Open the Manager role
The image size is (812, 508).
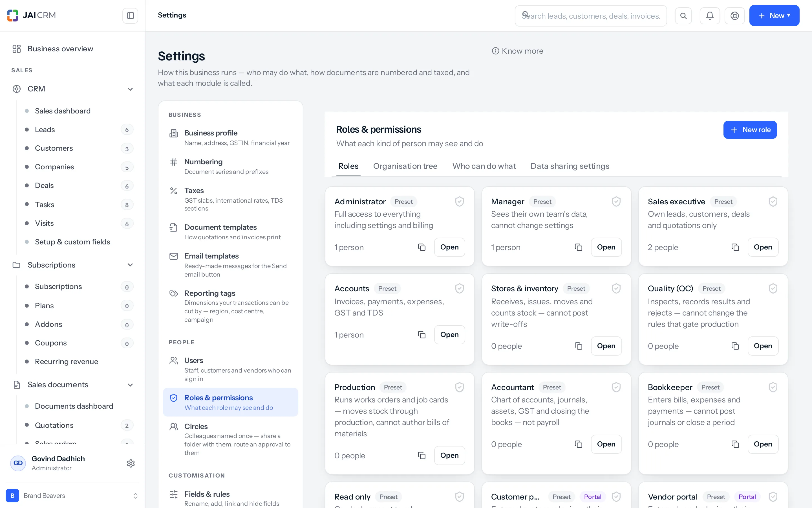[x=606, y=247]
